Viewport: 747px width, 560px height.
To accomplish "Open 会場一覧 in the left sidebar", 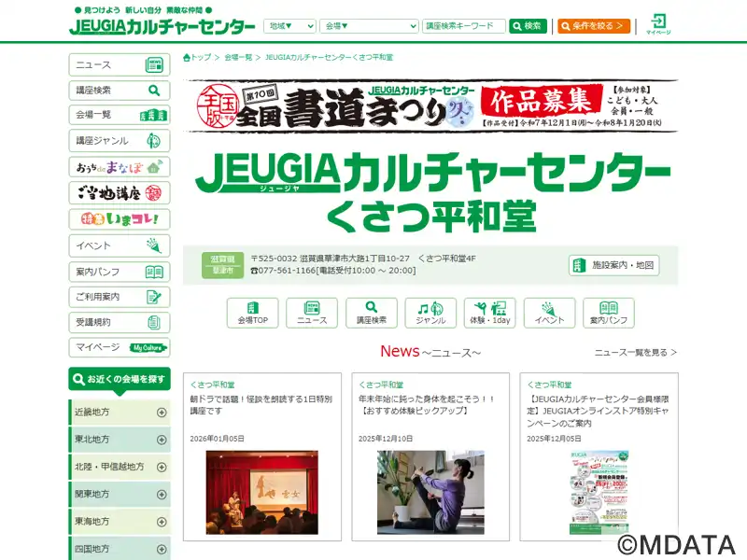I will (120, 115).
